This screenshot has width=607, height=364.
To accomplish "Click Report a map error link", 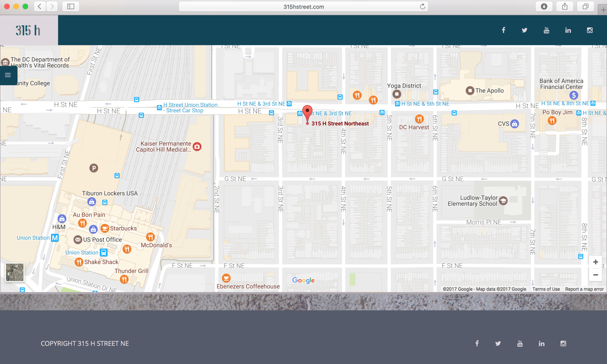I will tap(584, 289).
